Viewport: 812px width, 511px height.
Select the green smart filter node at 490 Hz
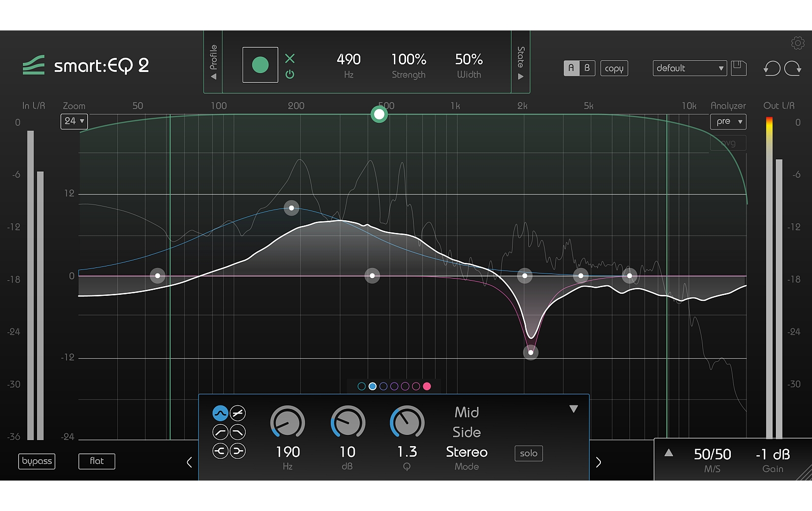point(379,114)
